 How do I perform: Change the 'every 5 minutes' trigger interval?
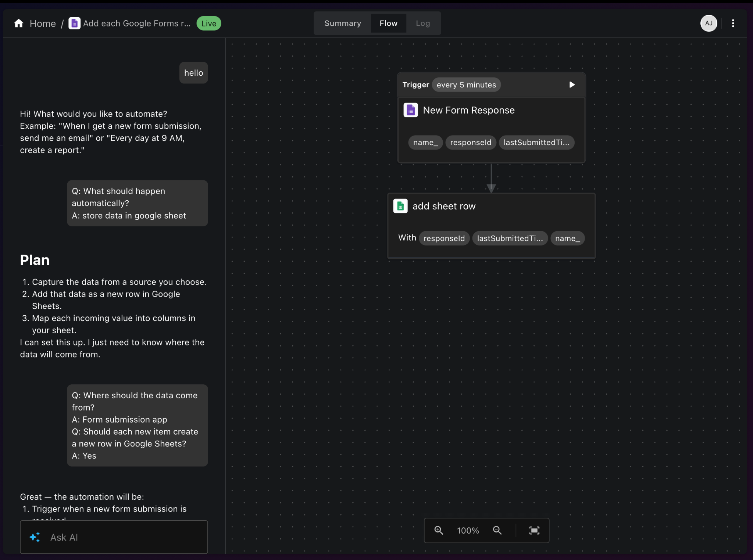point(466,85)
